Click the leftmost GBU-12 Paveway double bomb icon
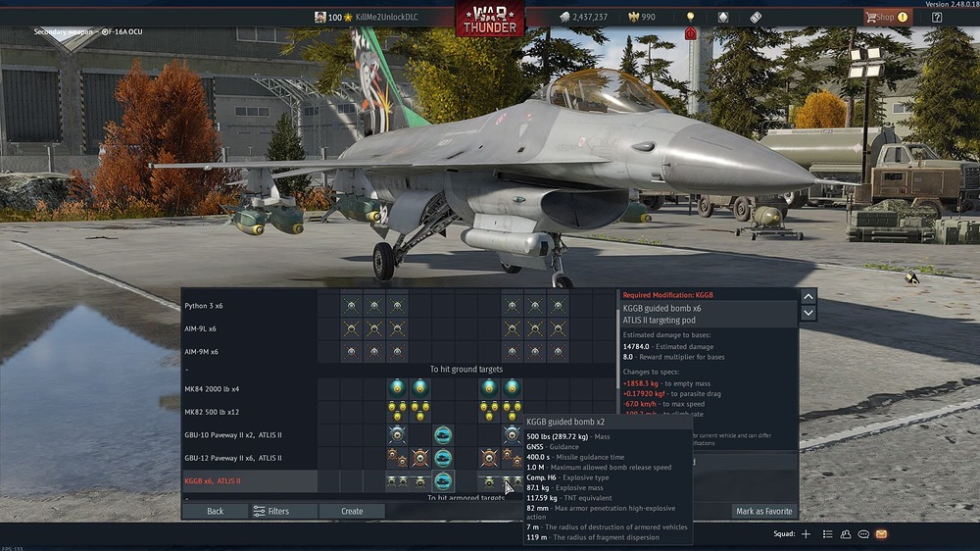This screenshot has height=551, width=980. click(397, 458)
